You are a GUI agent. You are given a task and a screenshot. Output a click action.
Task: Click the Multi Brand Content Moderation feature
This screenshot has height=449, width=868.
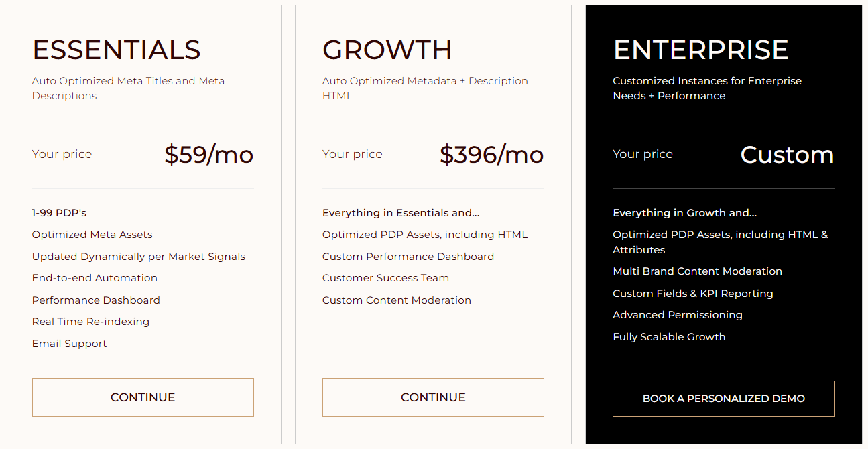697,271
